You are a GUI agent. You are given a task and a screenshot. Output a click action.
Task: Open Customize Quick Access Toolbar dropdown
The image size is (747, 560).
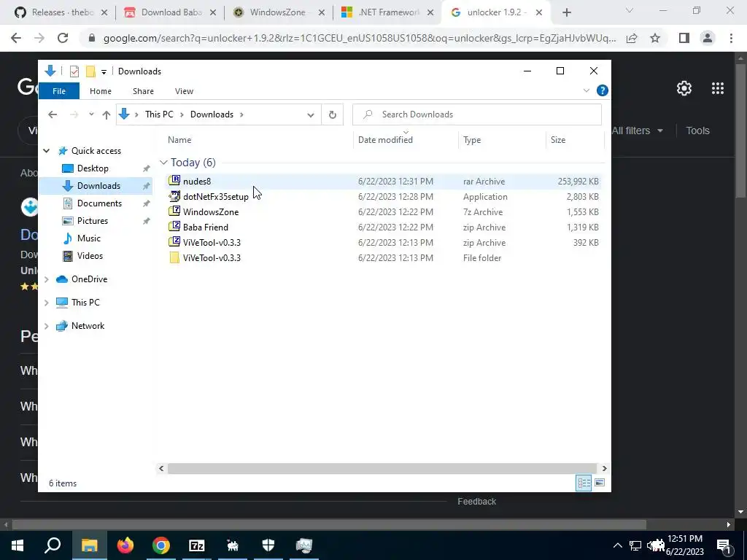tap(104, 72)
